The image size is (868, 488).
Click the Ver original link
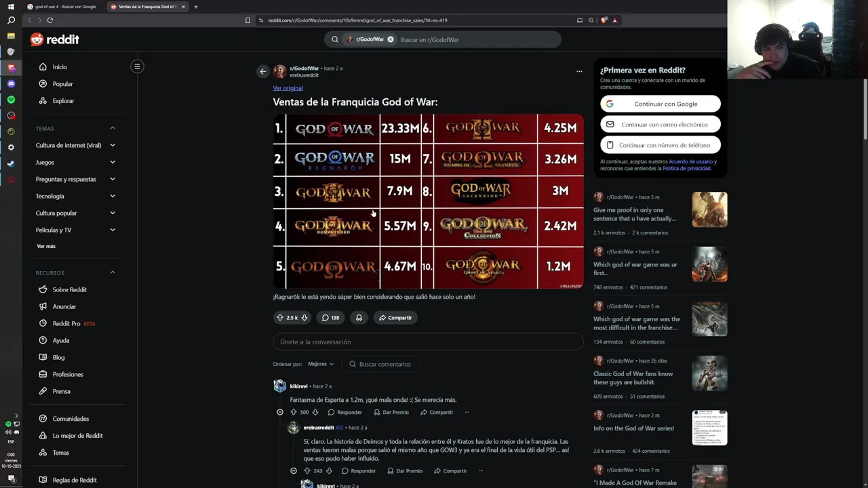tap(288, 88)
